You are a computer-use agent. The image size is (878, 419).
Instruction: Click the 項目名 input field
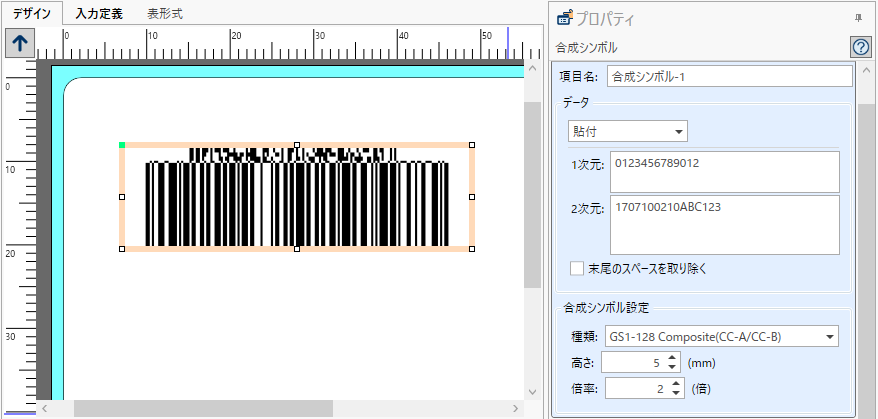coord(730,76)
